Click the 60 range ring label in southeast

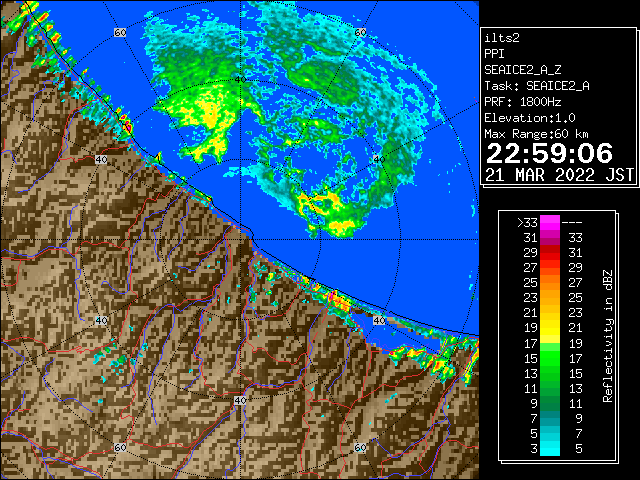pyautogui.click(x=360, y=448)
